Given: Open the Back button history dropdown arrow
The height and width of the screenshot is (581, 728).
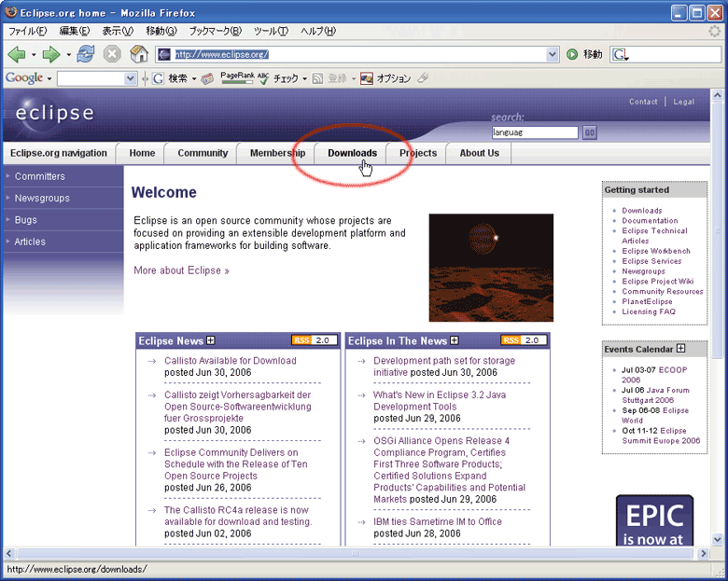Looking at the screenshot, I should (x=34, y=55).
